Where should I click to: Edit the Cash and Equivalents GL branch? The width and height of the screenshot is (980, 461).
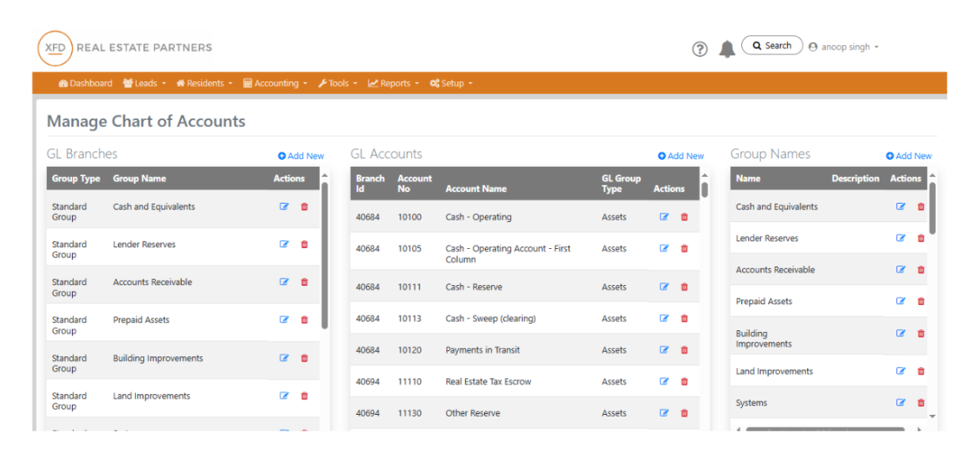pyautogui.click(x=284, y=207)
